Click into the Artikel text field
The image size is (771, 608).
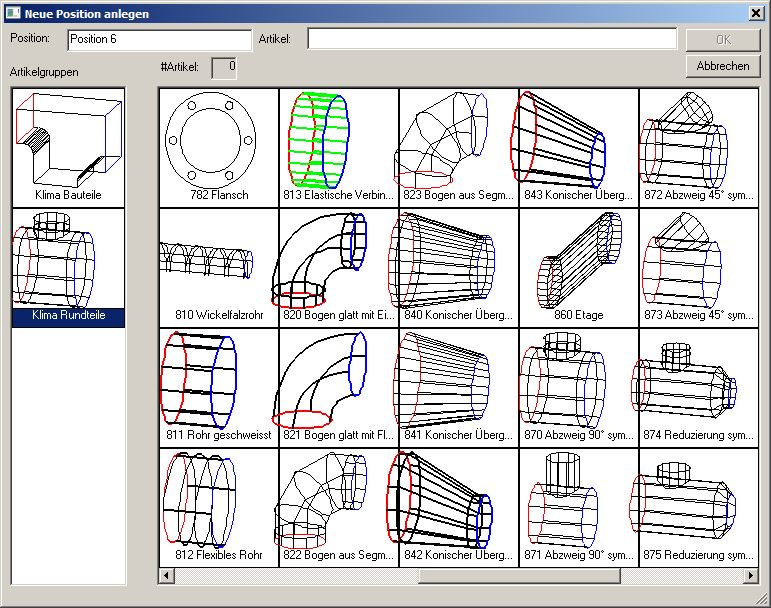tap(491, 39)
